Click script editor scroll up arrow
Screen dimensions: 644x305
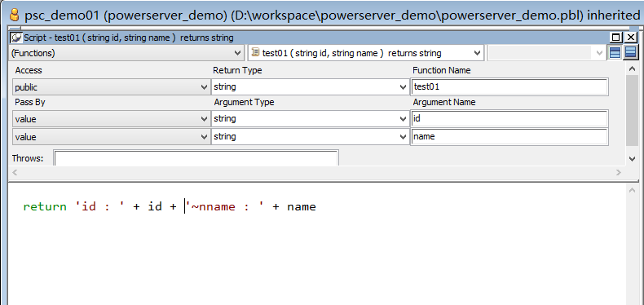point(633,189)
